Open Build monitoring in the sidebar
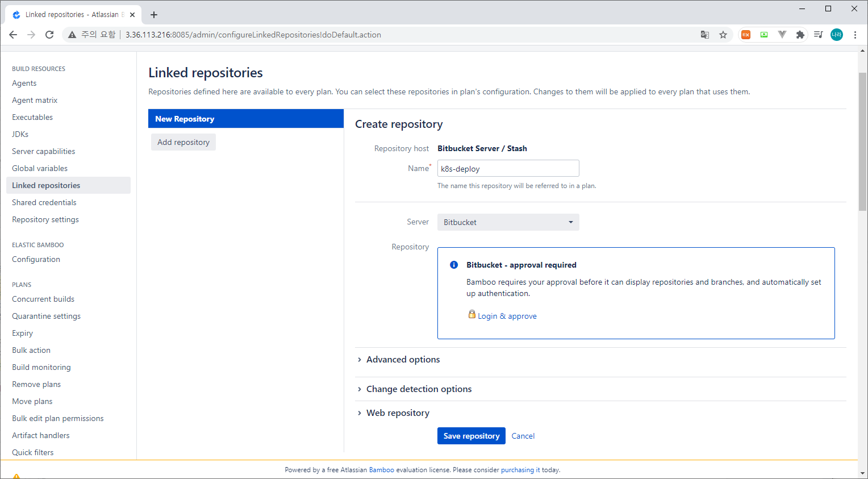Screen dimensions: 868x479 (41, 367)
